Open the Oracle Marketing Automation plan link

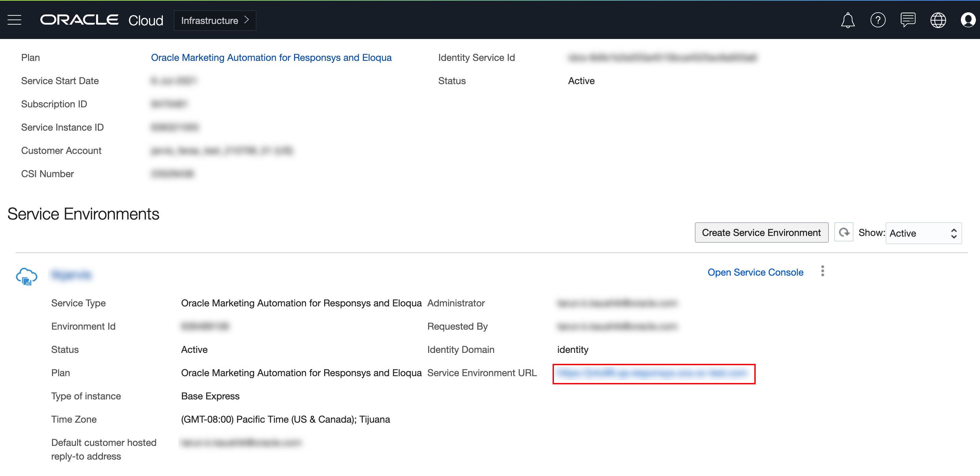point(271,57)
